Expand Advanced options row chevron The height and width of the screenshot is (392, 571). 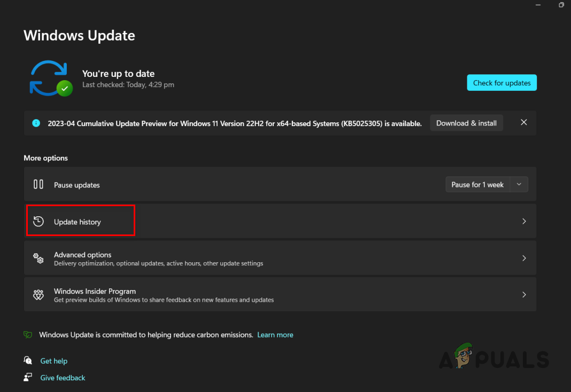(x=524, y=258)
